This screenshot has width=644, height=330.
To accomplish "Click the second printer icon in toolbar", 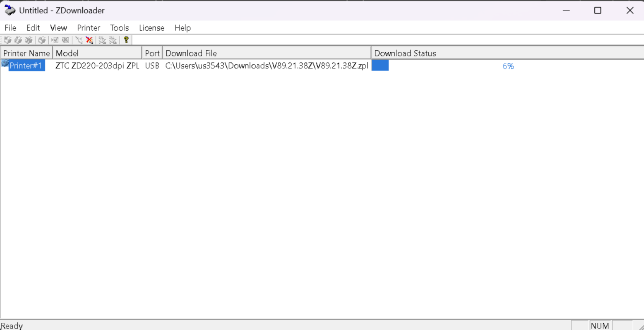I will tap(18, 40).
